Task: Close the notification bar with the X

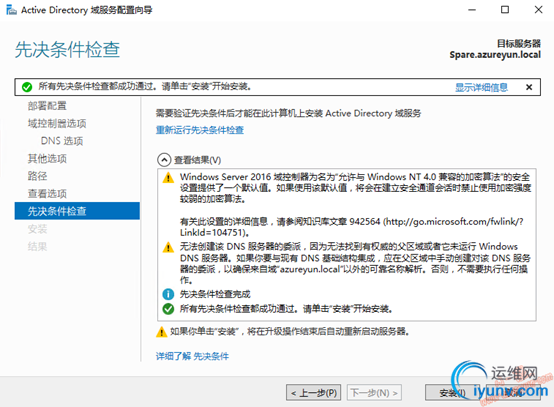Action: click(x=529, y=87)
